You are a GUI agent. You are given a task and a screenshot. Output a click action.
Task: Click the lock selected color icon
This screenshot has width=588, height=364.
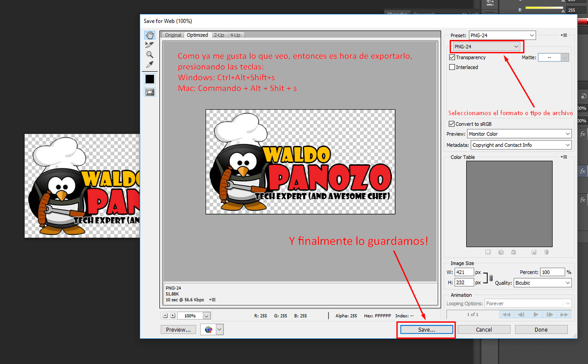coord(514,252)
